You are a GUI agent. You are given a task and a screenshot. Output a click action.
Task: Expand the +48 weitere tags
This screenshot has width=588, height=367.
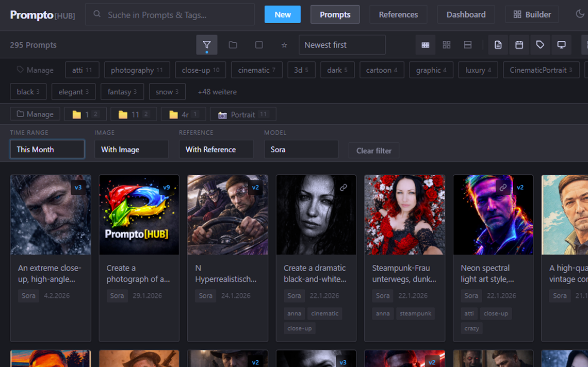click(x=217, y=92)
